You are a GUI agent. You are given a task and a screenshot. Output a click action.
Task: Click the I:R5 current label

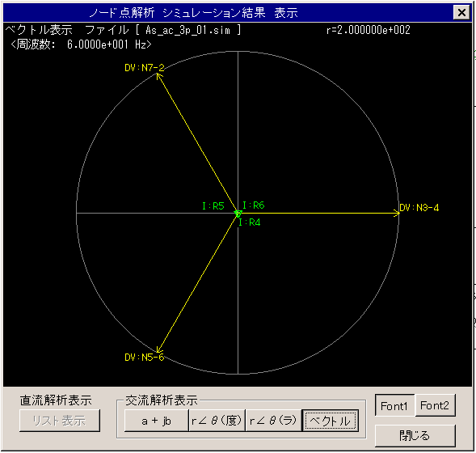pyautogui.click(x=213, y=206)
